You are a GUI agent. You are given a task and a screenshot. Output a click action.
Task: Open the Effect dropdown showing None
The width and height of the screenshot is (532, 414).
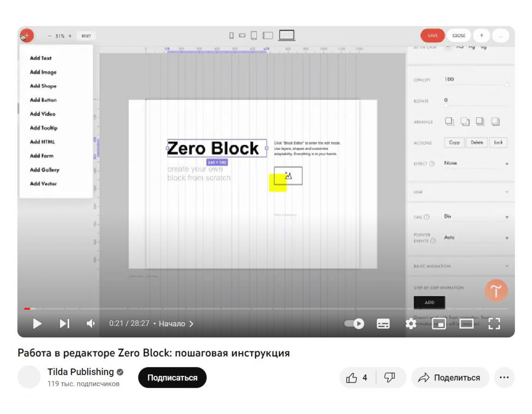click(476, 163)
